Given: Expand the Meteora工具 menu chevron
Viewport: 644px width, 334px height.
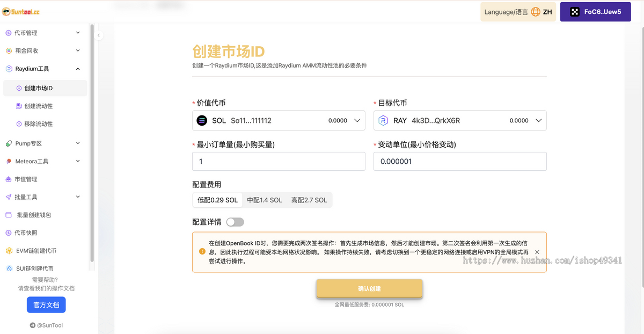Looking at the screenshot, I should (78, 161).
